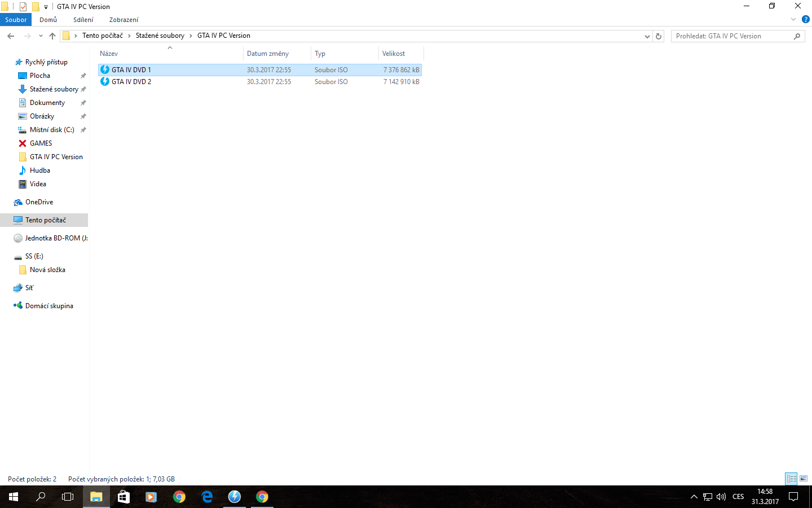
Task: Open recent locations dropdown arrow
Action: point(41,36)
